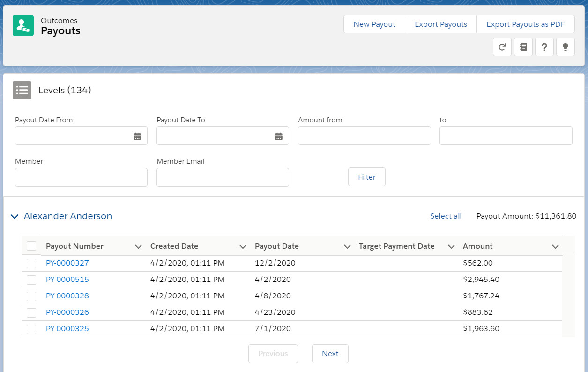Click the Amount column header text
The image size is (588, 372).
tap(478, 246)
